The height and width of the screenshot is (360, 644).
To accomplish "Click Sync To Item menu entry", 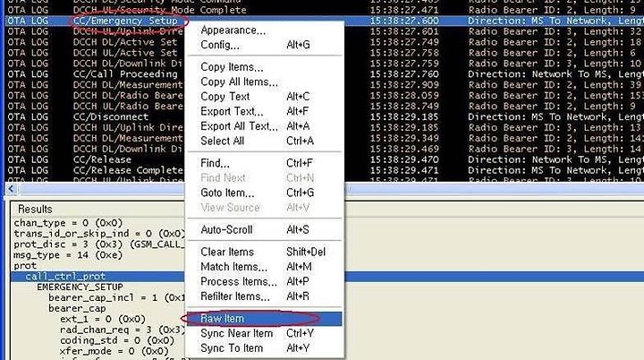I will [232, 348].
